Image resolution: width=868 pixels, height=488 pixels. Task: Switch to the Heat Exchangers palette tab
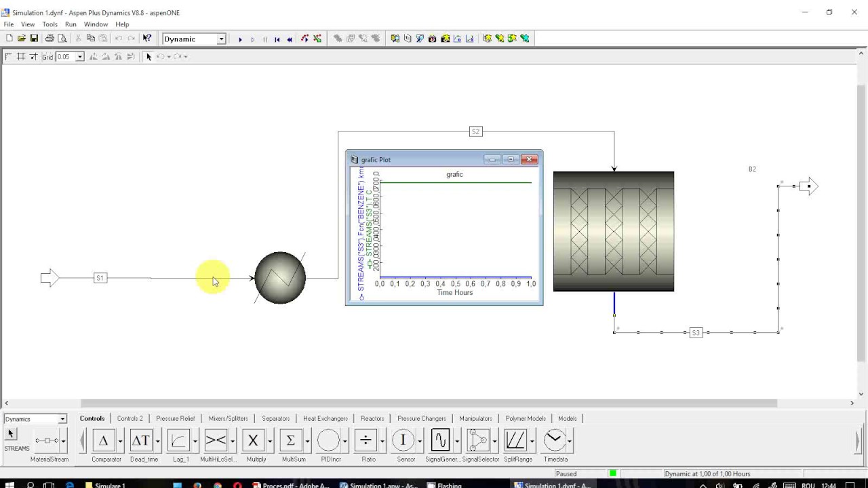point(325,418)
